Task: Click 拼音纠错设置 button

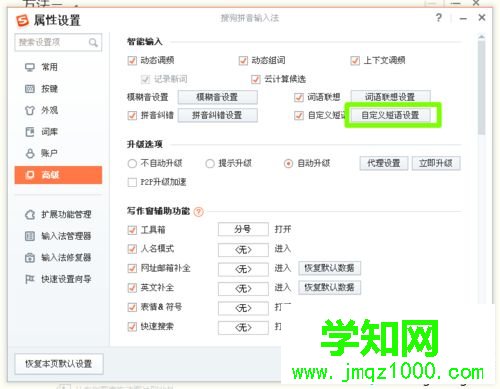Action: tap(217, 115)
